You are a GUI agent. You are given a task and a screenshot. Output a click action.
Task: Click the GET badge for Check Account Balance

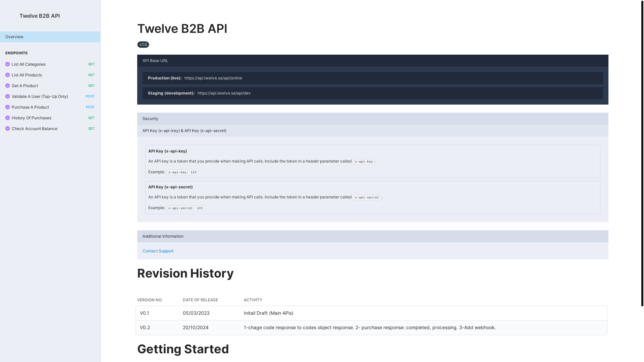(91, 129)
